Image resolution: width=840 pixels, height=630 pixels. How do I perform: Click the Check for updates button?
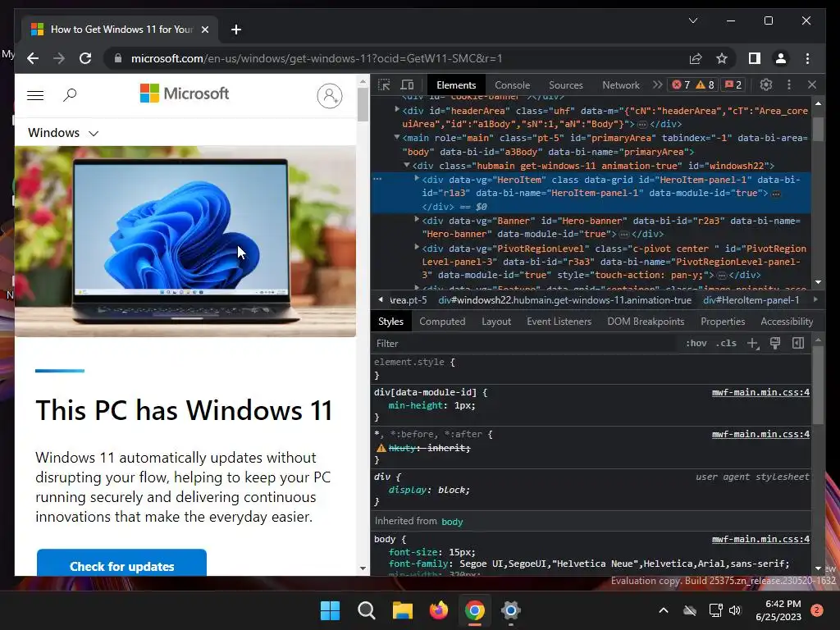coord(121,563)
